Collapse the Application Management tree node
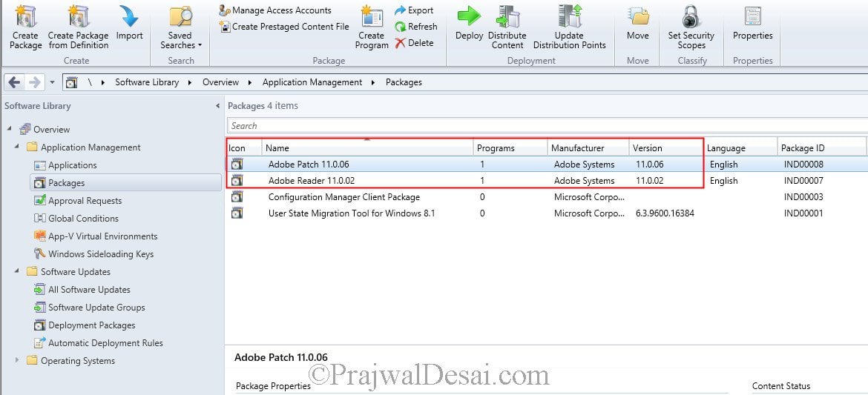Screen dimensions: 868x395 pos(16,147)
